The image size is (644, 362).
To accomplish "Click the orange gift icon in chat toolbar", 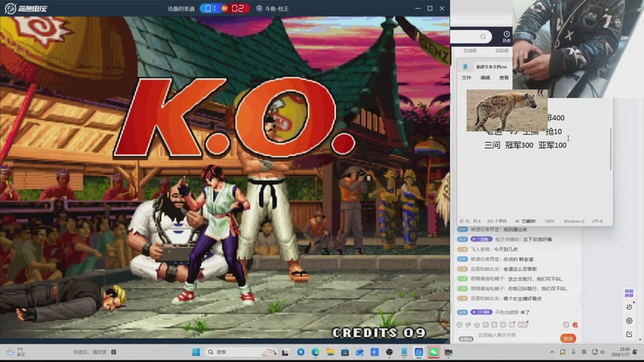I will point(575,325).
